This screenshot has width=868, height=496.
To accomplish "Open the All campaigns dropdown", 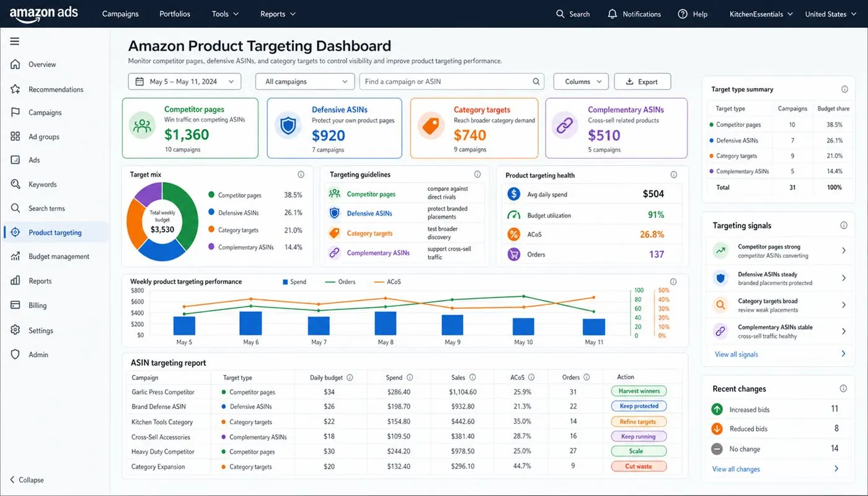I will click(x=305, y=81).
